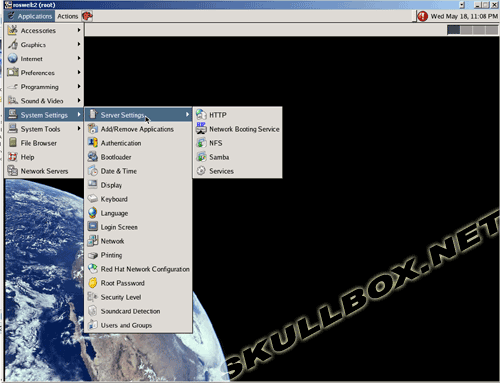Click the NFS icon
The width and height of the screenshot is (500, 383).
[x=201, y=143]
